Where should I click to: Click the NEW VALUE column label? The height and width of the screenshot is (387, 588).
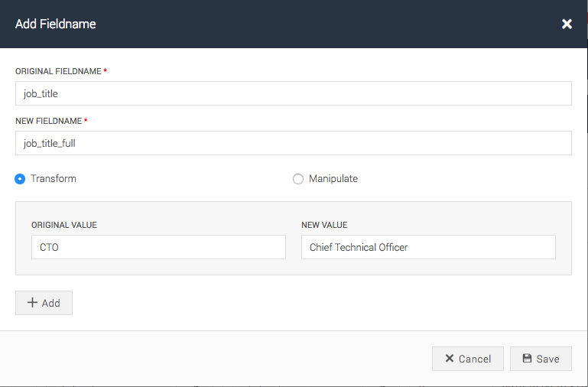[324, 225]
